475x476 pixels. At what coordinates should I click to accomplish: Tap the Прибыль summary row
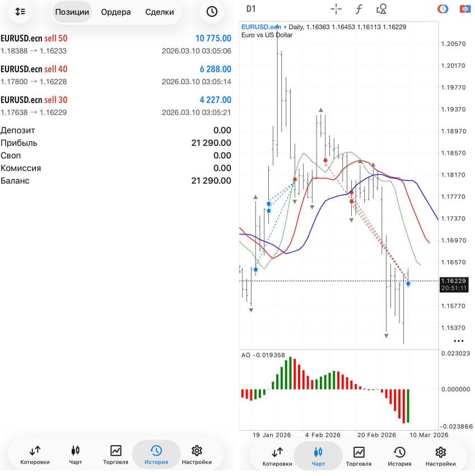pos(115,142)
